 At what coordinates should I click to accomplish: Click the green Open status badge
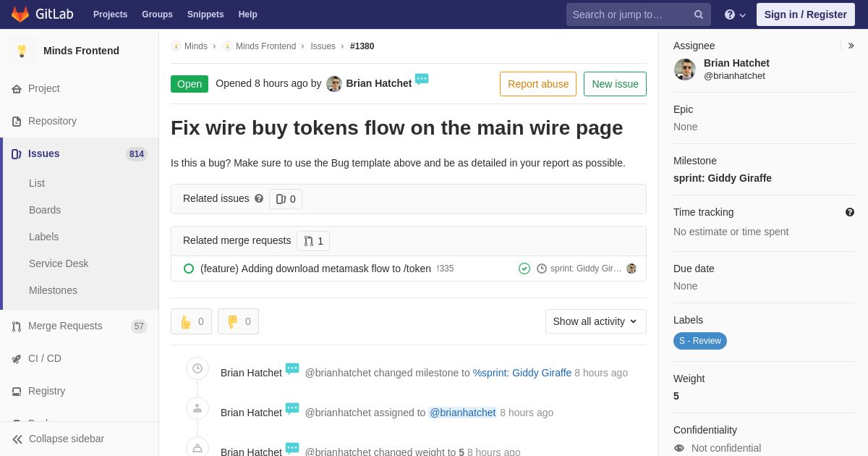[x=190, y=84]
